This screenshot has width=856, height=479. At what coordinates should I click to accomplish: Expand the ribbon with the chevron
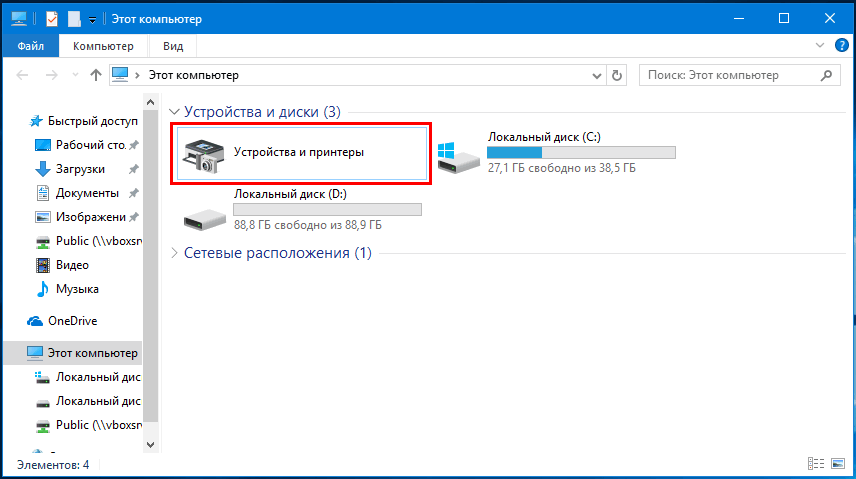(820, 45)
